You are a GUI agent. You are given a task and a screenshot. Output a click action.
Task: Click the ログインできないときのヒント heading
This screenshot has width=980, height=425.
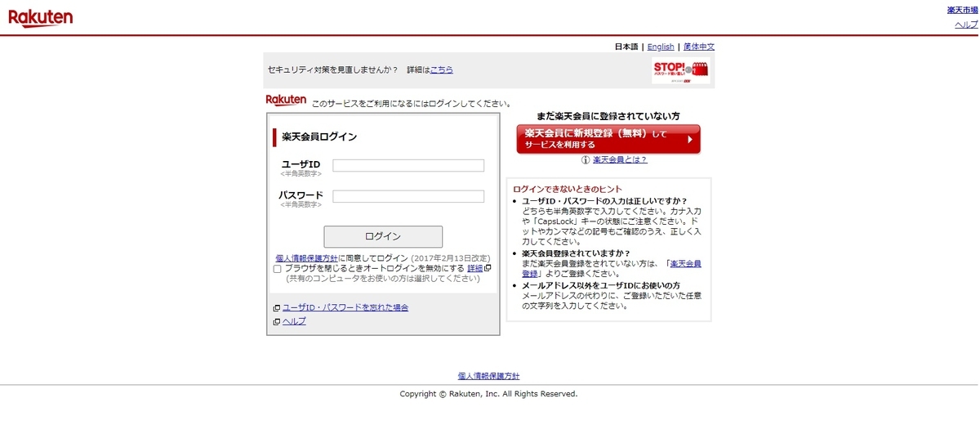[x=568, y=189]
